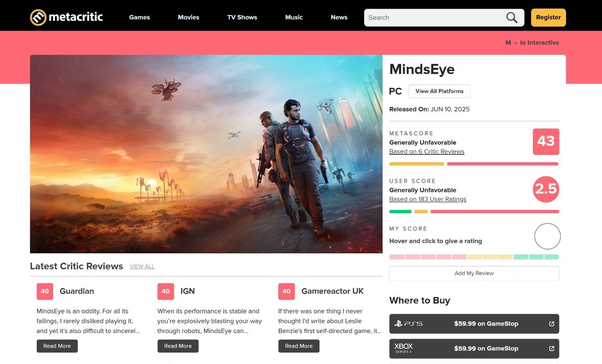Read More of the IGN review

click(x=178, y=346)
